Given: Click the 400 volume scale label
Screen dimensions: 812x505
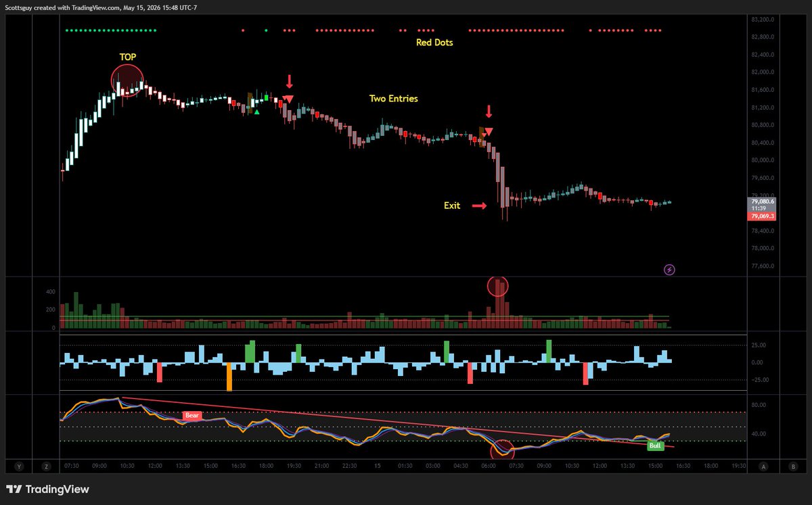Looking at the screenshot, I should tap(50, 292).
